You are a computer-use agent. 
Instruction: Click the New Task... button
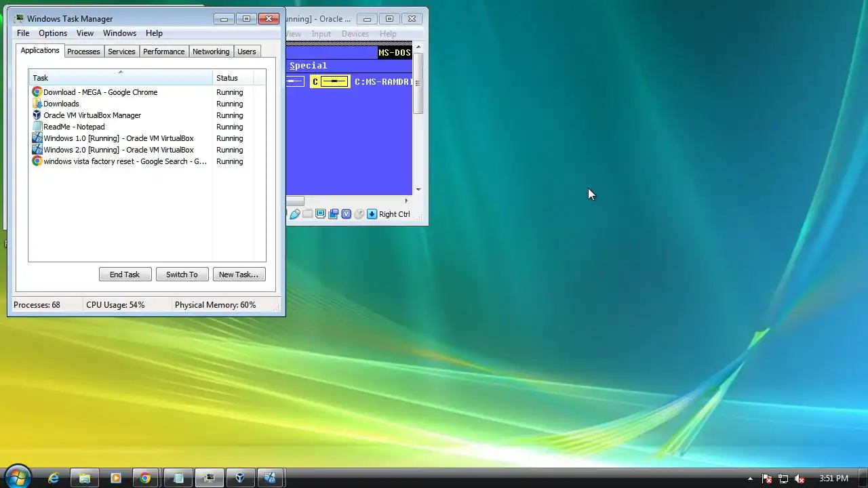tap(239, 274)
